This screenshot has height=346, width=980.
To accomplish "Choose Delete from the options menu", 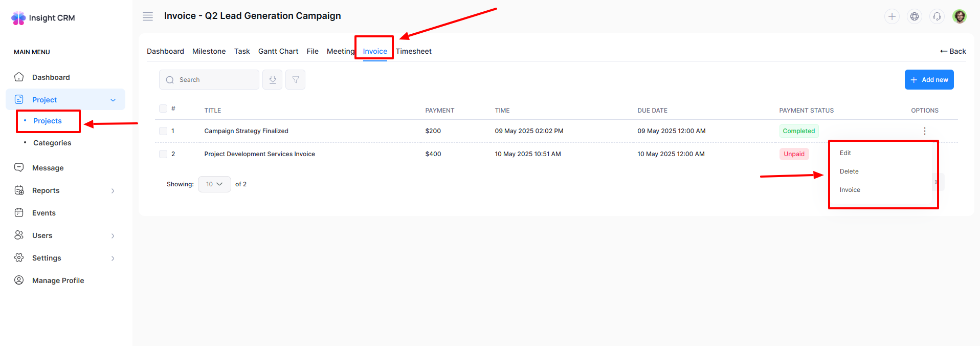I will pos(849,171).
